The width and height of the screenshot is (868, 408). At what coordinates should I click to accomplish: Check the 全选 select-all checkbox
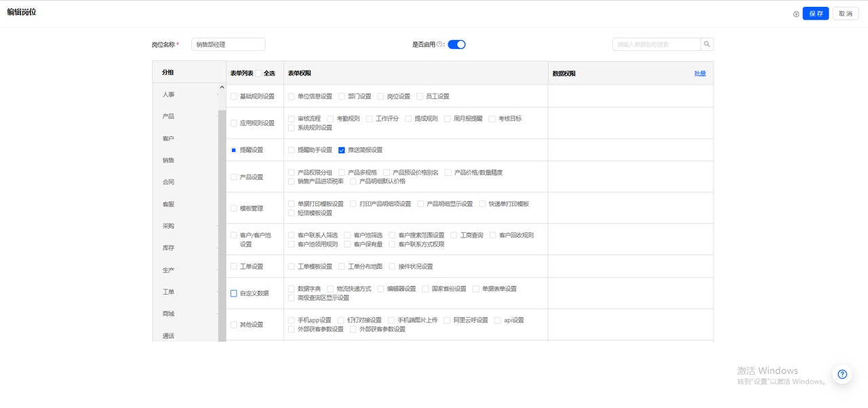(258, 73)
